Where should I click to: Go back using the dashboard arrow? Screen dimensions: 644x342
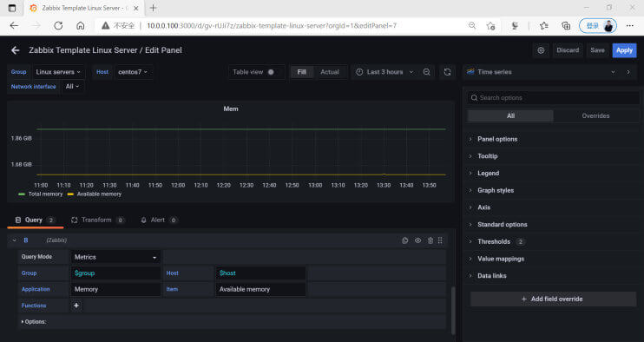(x=16, y=50)
